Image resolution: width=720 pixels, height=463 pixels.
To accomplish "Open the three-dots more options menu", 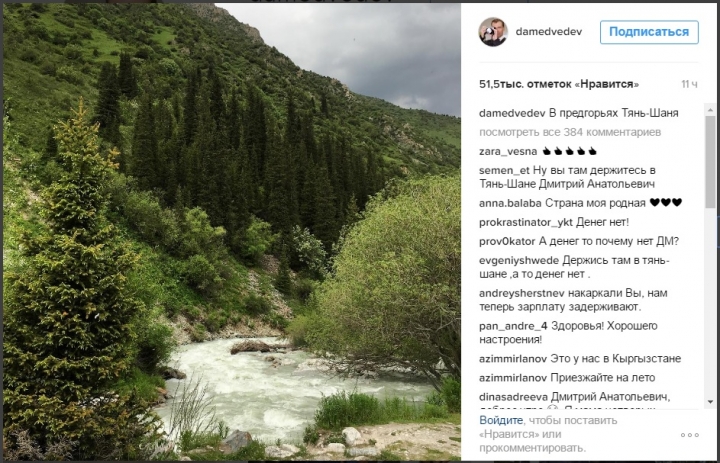I will pyautogui.click(x=690, y=435).
